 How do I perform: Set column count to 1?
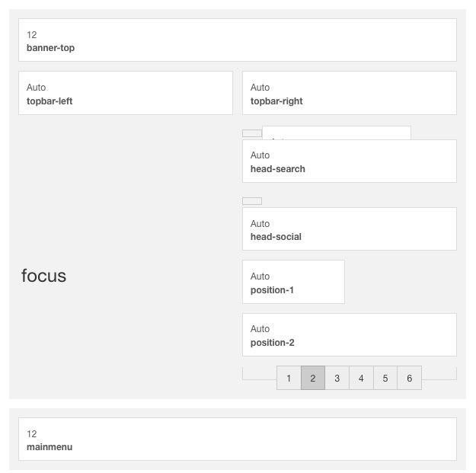coord(289,378)
